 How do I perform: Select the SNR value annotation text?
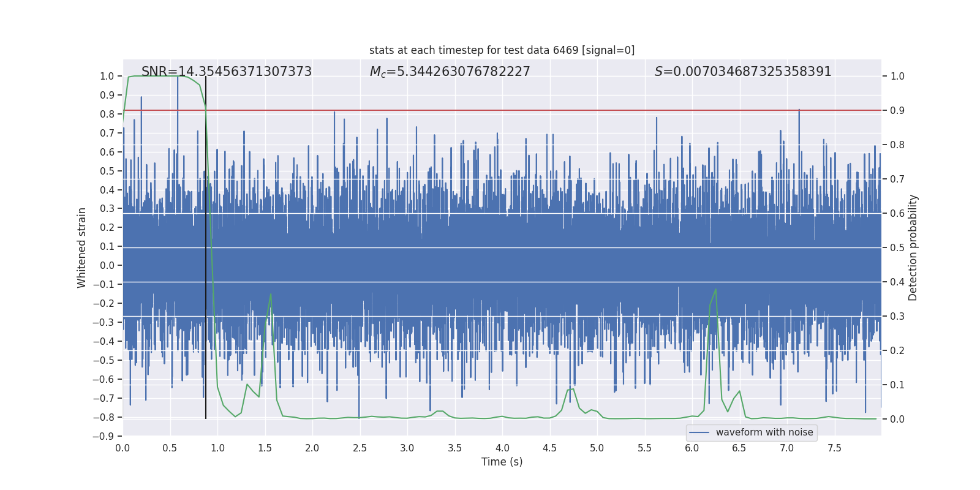[227, 72]
